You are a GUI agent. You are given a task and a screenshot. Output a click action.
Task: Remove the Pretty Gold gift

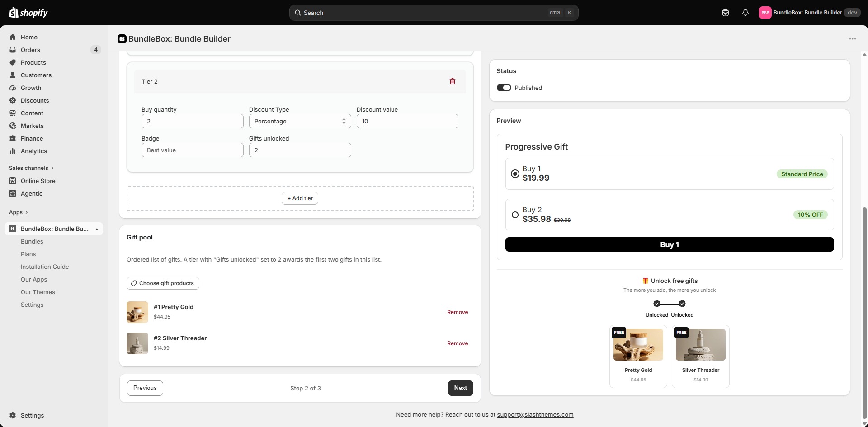click(x=458, y=312)
